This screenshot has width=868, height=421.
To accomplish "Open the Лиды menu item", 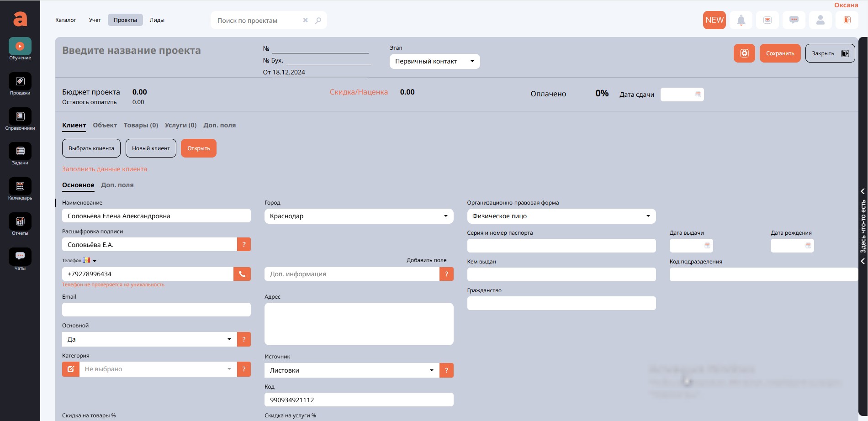I will [157, 20].
